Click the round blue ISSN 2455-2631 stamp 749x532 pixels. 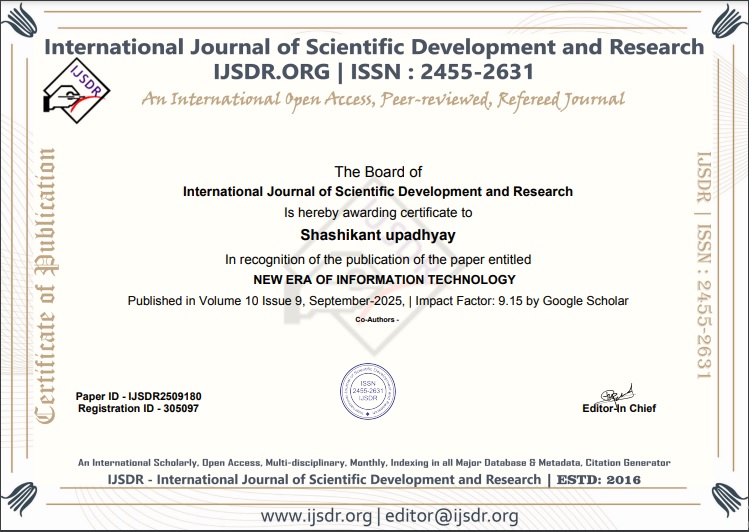coord(368,391)
